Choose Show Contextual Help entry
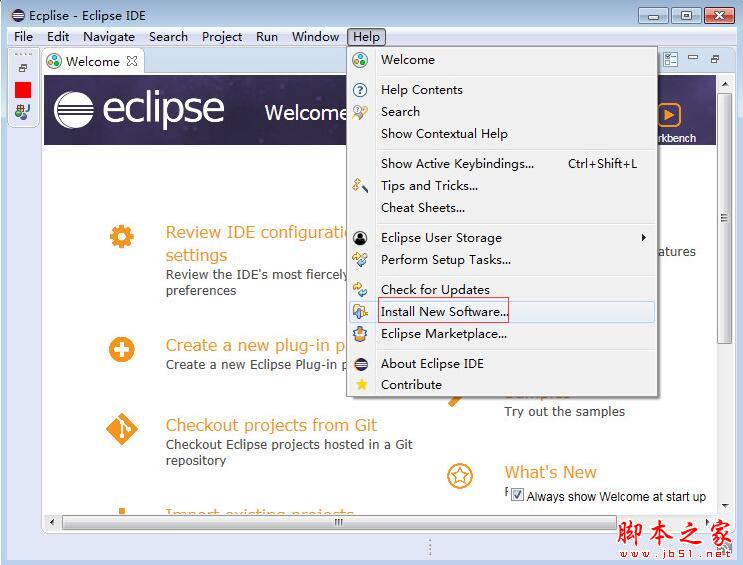The image size is (743, 565). point(502,134)
